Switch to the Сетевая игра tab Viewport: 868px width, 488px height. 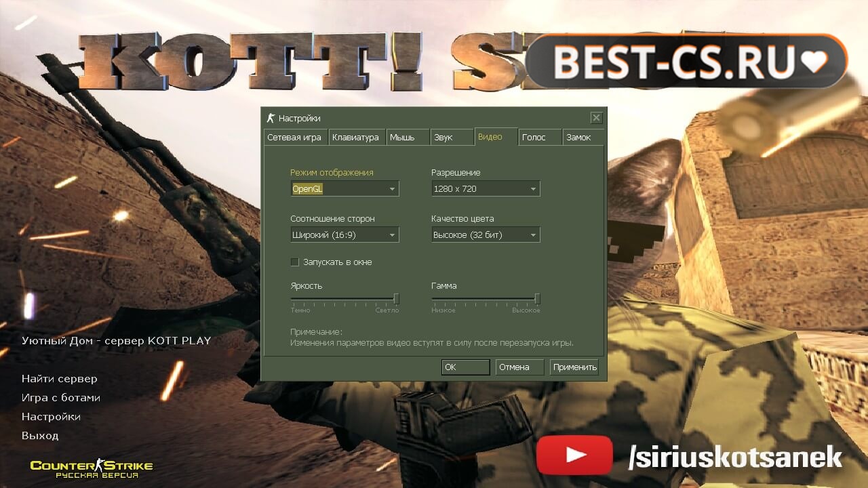pos(295,137)
